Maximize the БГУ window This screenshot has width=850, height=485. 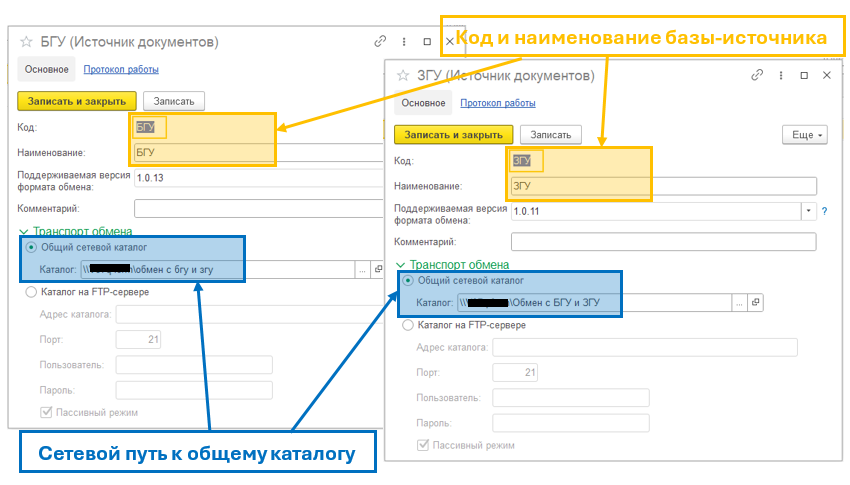(x=427, y=42)
